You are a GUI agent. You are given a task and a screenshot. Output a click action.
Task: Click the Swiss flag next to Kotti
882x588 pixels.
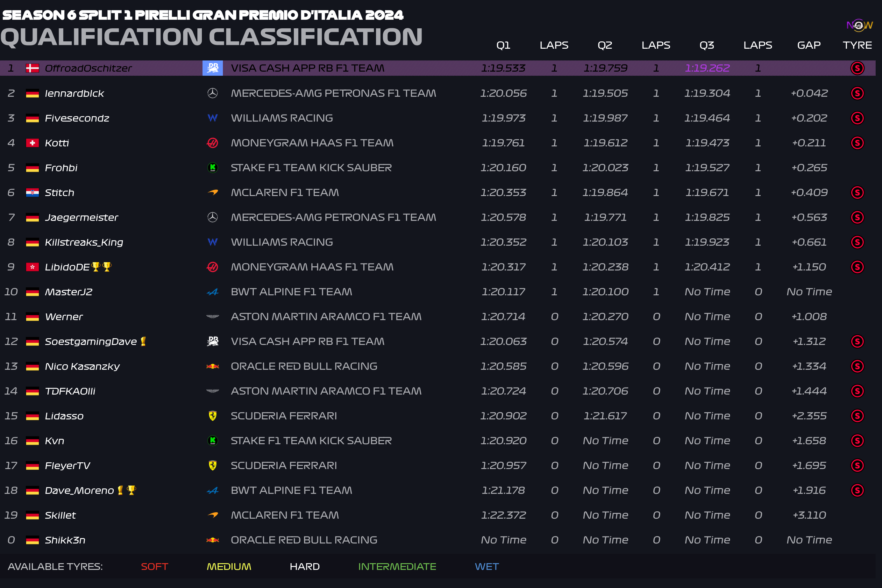32,143
